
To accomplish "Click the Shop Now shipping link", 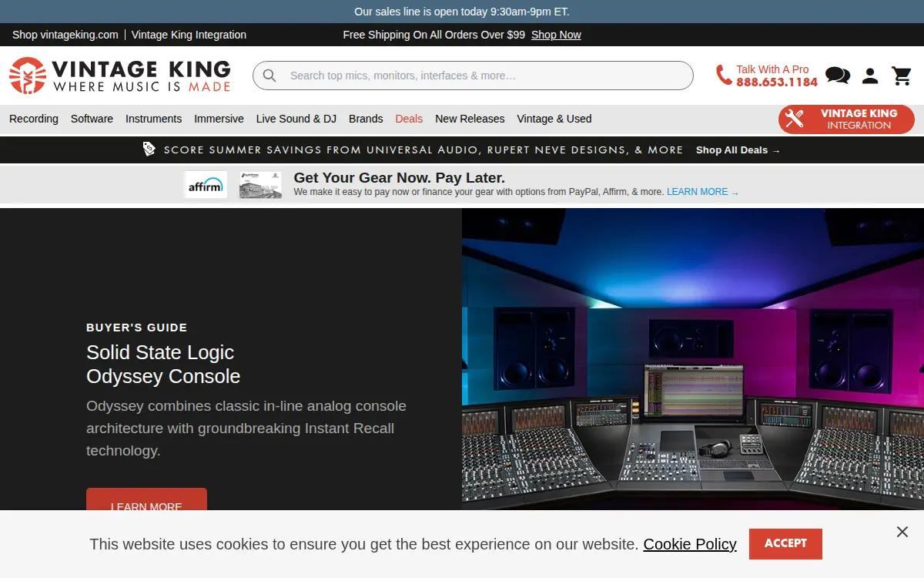I will [556, 35].
